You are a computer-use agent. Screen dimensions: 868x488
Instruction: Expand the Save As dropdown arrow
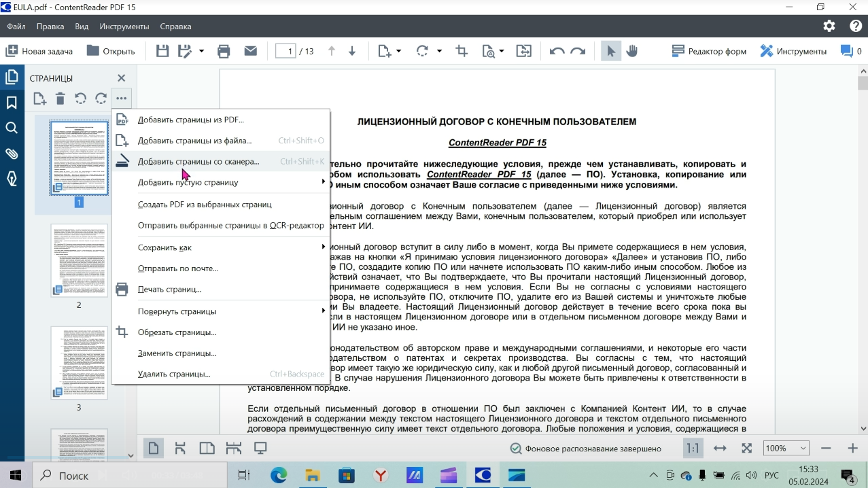pyautogui.click(x=201, y=51)
